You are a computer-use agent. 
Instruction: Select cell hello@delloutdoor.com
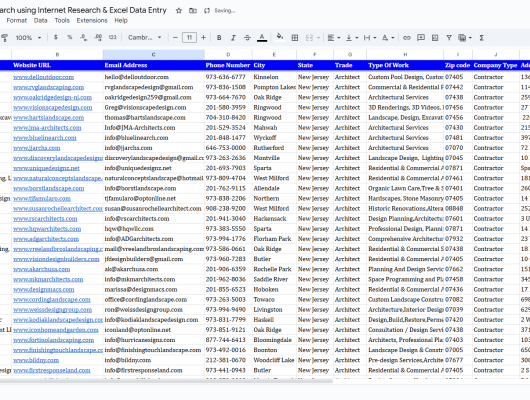tap(153, 77)
